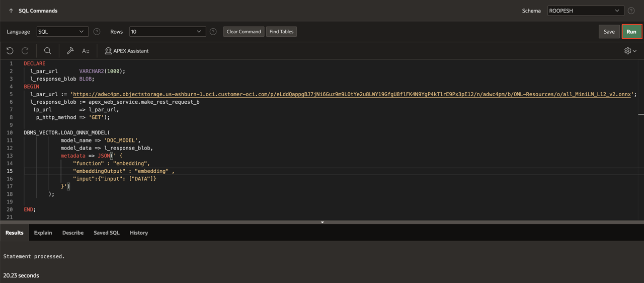This screenshot has width=644, height=283.
Task: Click the splitter handle above results pane
Action: click(322, 222)
